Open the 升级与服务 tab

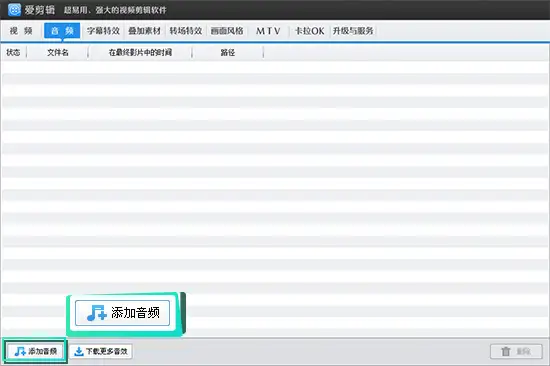pos(353,31)
